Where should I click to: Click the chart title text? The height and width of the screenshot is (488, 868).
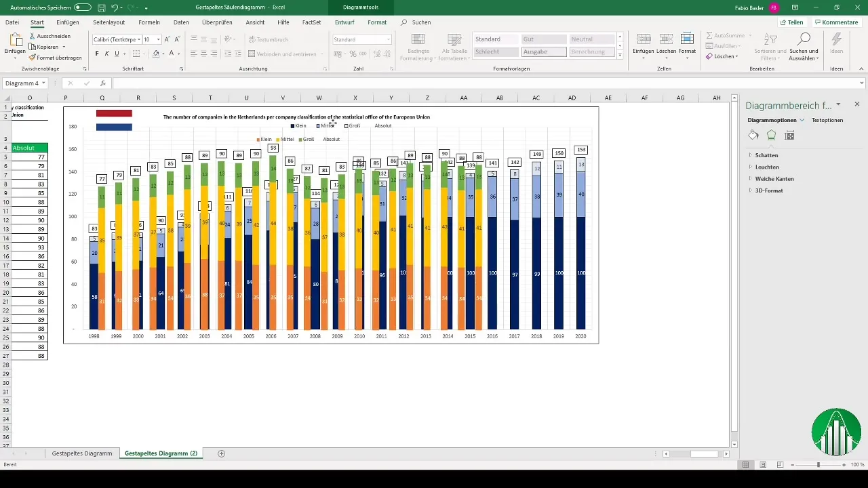pyautogui.click(x=296, y=117)
